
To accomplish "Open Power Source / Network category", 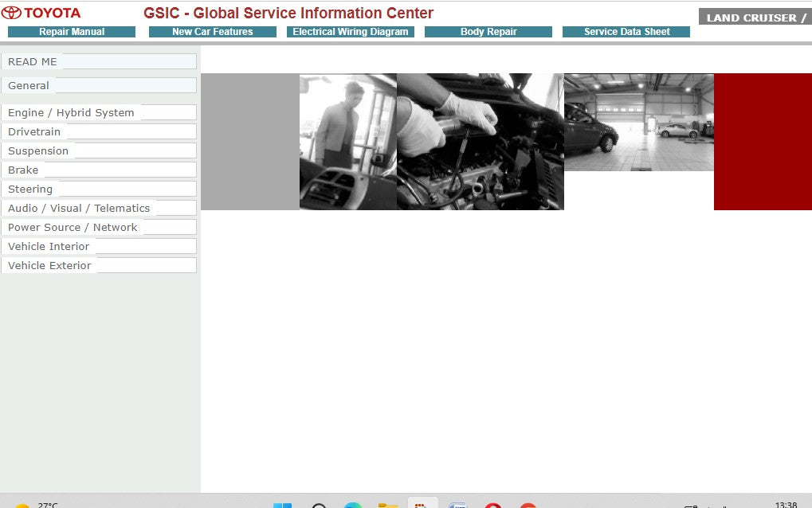I will tap(99, 227).
